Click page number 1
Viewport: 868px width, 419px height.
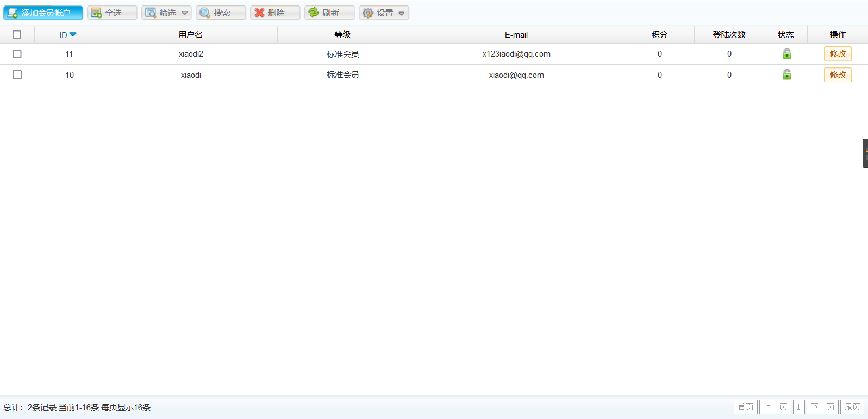798,406
